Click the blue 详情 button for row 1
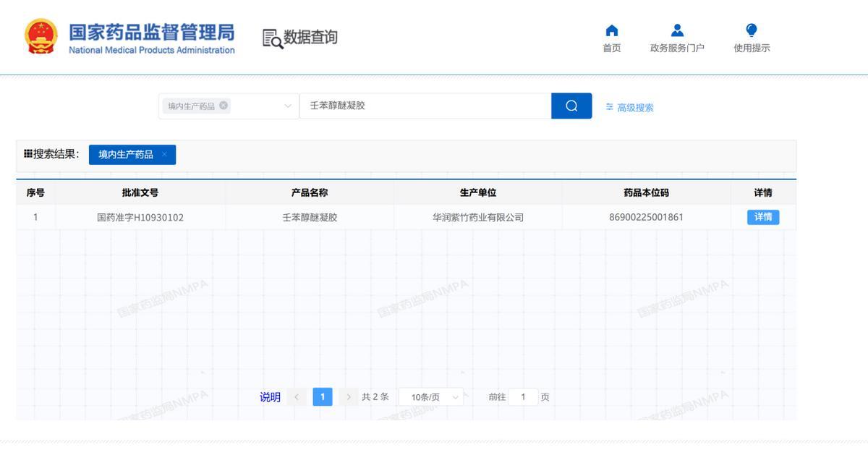The image size is (868, 455). click(763, 217)
